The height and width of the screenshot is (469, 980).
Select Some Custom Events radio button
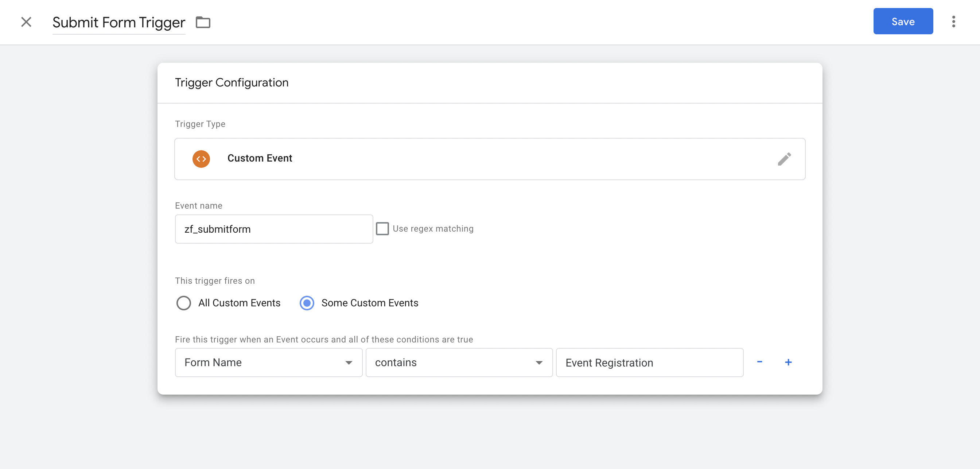coord(307,303)
